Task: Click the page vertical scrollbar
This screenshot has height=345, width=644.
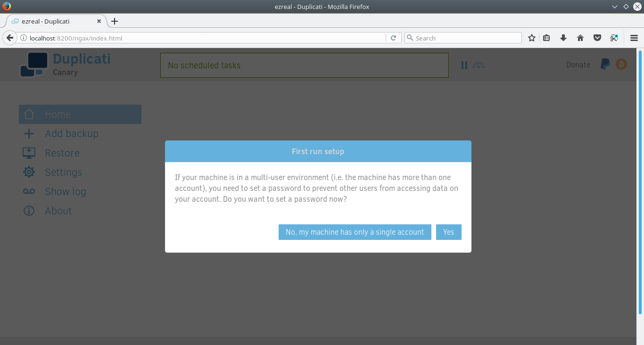Action: (640, 181)
